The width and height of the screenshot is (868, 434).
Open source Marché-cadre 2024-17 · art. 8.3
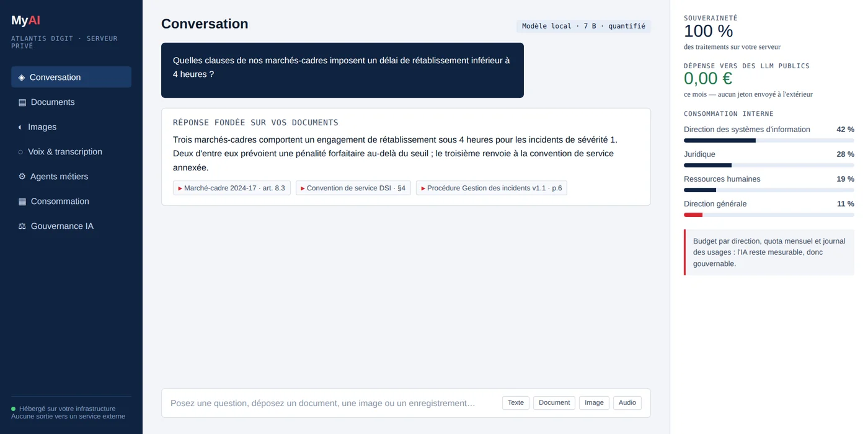click(232, 188)
